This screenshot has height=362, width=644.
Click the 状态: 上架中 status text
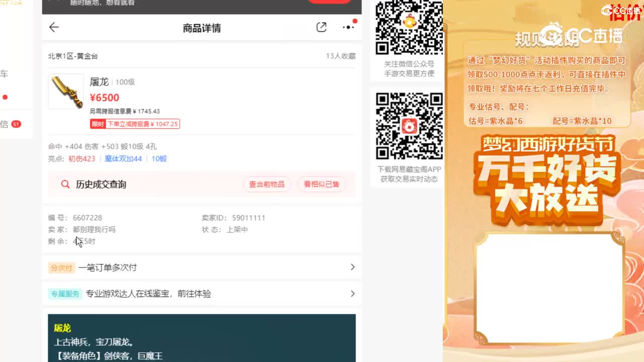[225, 229]
